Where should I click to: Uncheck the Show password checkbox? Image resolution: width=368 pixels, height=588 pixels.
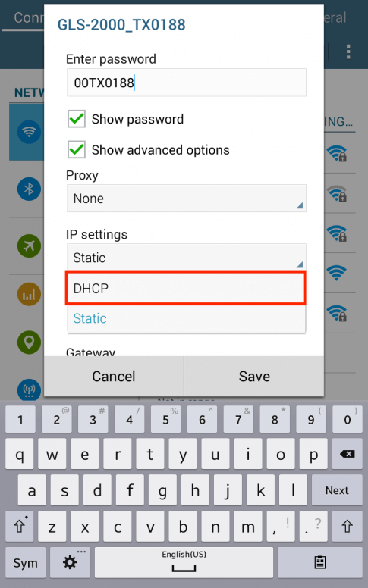coord(77,119)
